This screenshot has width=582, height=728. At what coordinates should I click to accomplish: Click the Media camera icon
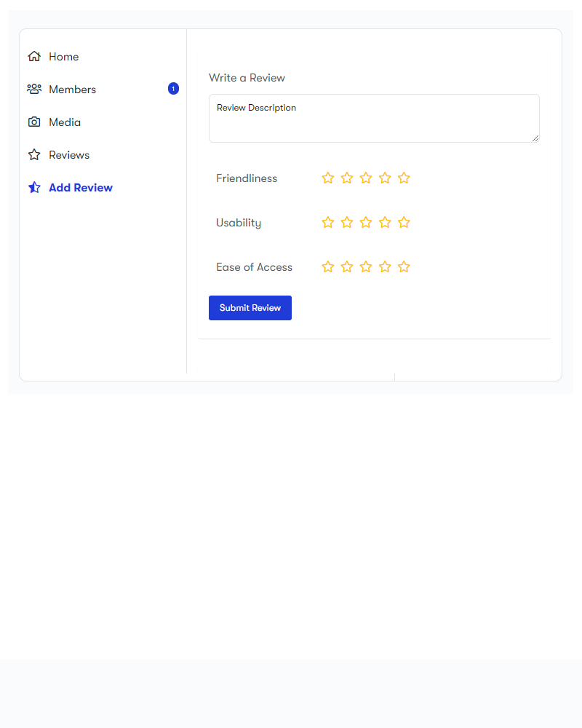tap(34, 122)
